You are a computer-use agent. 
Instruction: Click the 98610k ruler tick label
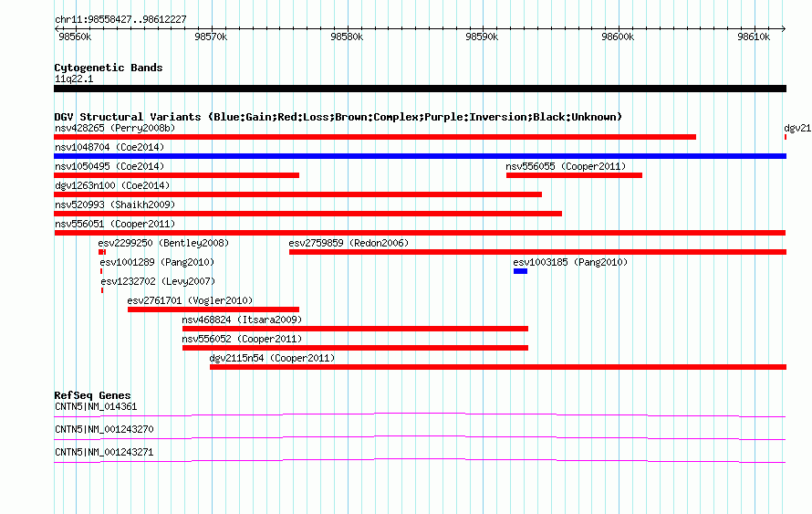pyautogui.click(x=754, y=37)
